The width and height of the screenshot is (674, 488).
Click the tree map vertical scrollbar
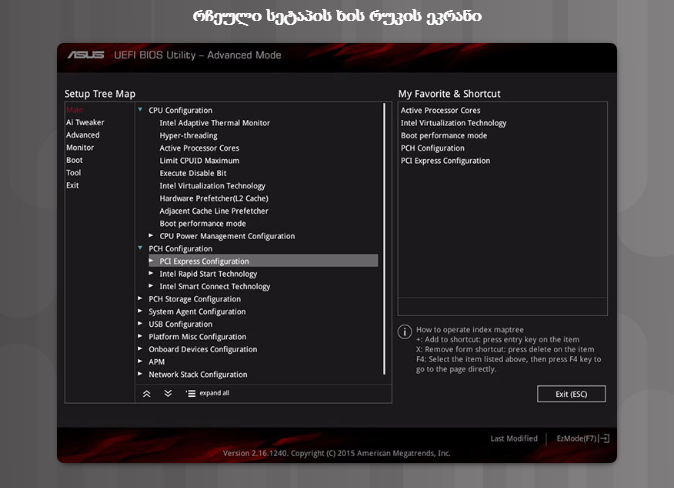point(385,240)
